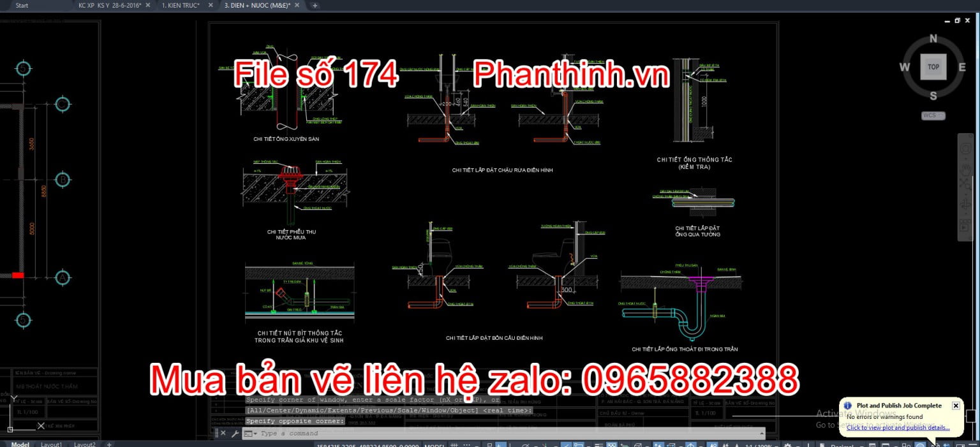This screenshot has width=980, height=447.
Task: Select the Layout1 tab
Action: tap(50, 444)
